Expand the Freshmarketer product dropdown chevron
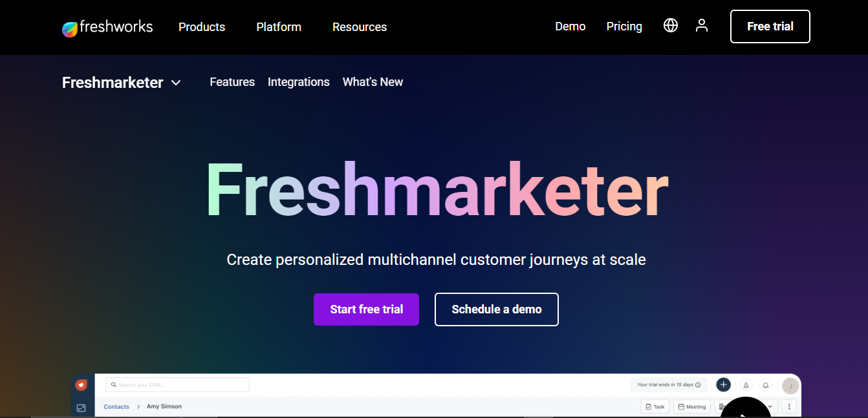 (176, 83)
